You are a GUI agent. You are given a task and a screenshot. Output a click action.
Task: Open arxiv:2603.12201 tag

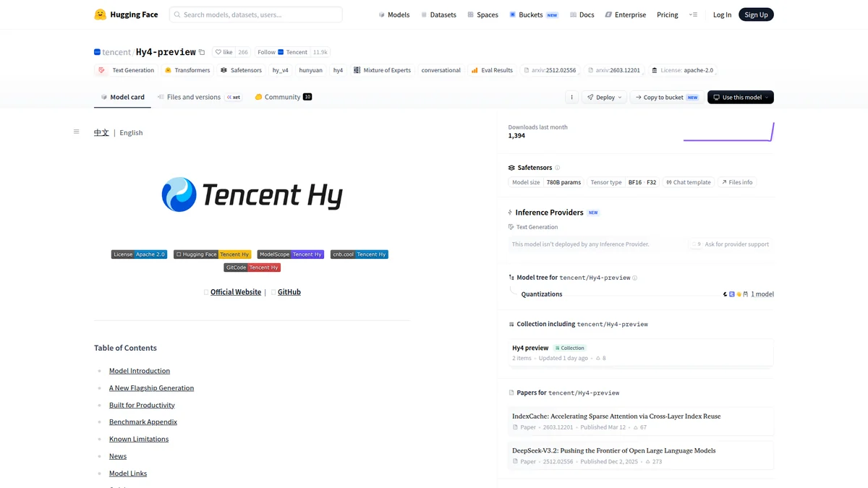tap(614, 70)
